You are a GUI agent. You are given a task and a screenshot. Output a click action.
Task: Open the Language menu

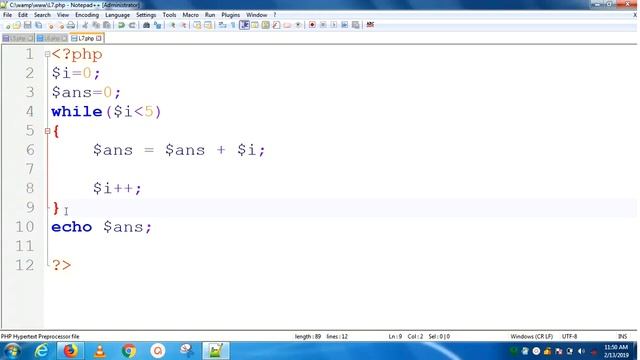point(118,15)
